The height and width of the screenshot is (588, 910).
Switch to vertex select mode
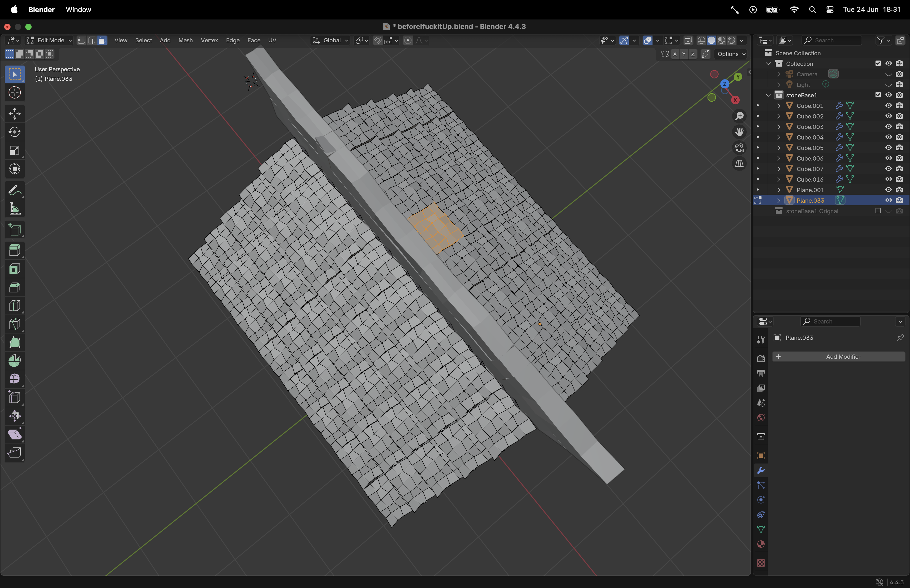81,41
